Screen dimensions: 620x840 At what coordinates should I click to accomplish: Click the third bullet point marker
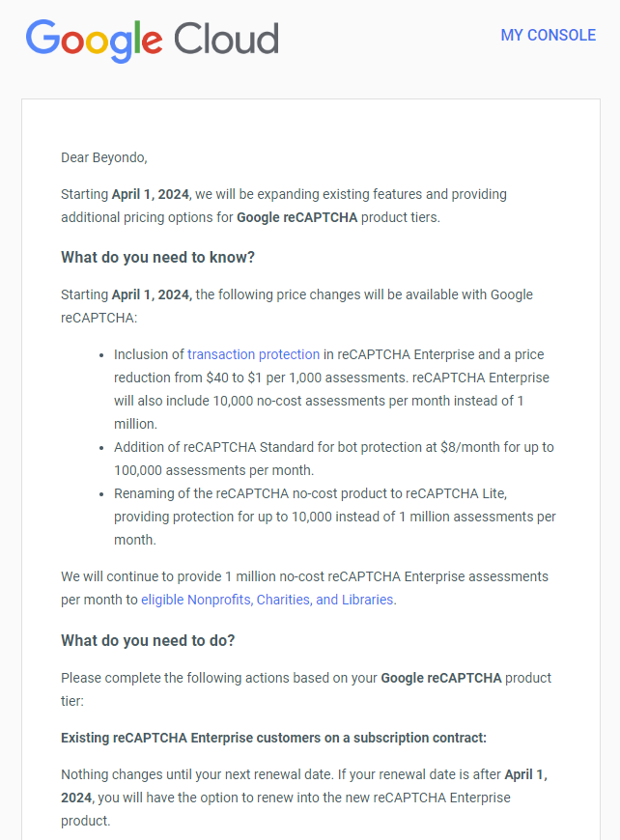[102, 494]
